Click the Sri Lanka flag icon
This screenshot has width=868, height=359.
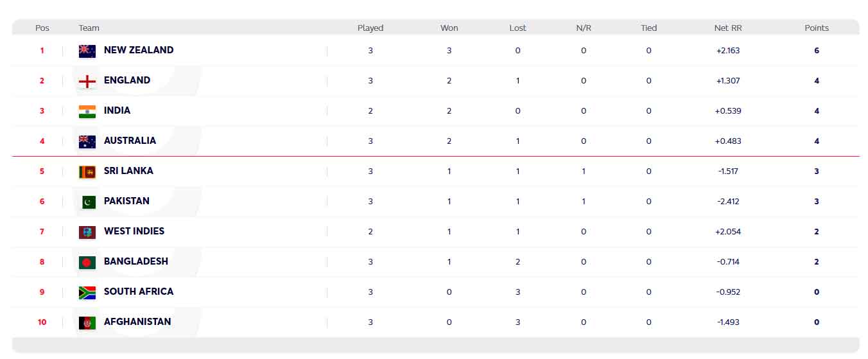pos(87,171)
